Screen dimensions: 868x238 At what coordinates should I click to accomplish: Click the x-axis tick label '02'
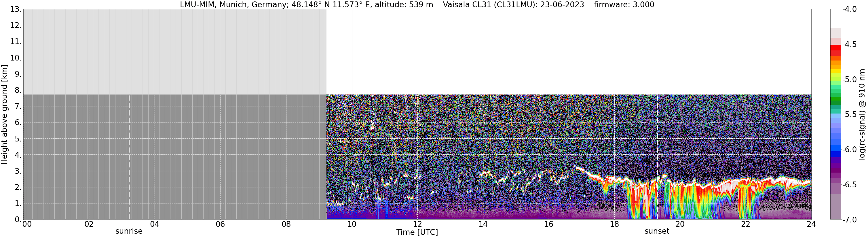click(89, 224)
